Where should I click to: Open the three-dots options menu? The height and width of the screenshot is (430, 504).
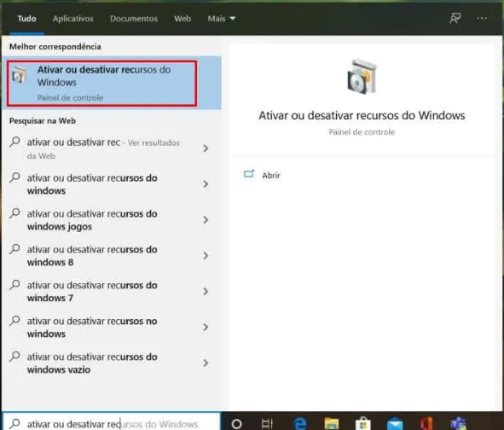482,18
